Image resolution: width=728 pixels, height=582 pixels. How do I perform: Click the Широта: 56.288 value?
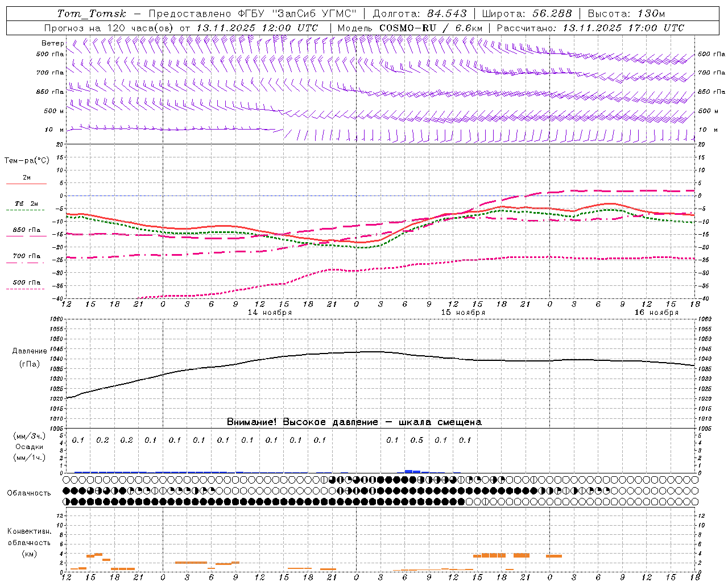coord(527,14)
